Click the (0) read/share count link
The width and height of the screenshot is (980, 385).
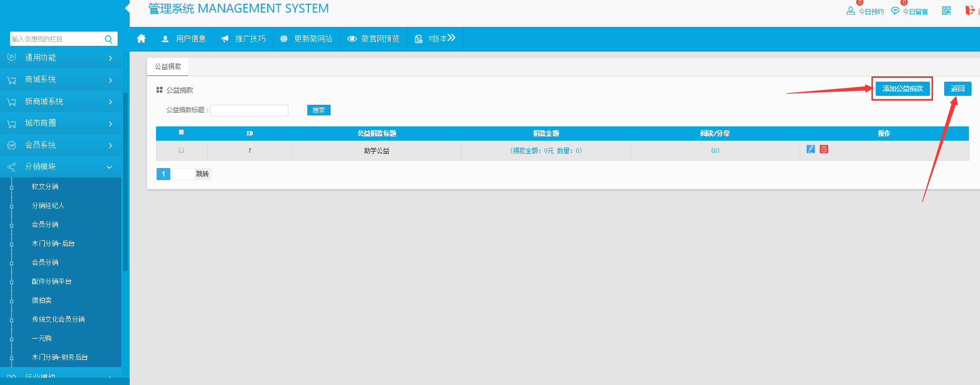(715, 151)
